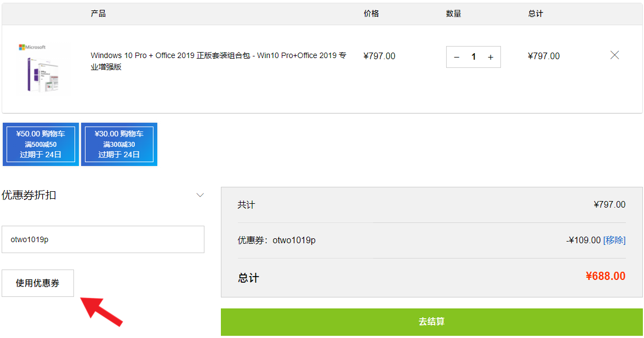Remove the product with the X icon
Screen dimensions: 644x338
614,55
